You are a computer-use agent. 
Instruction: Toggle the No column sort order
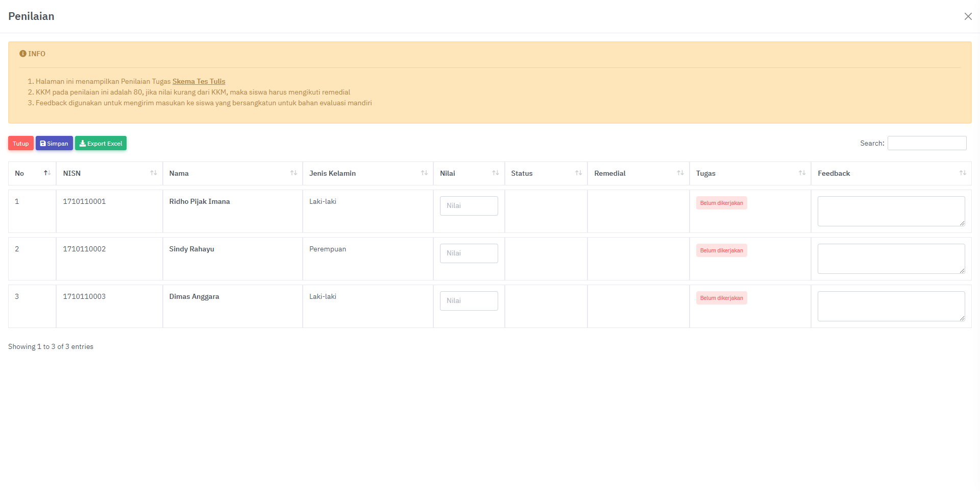pyautogui.click(x=47, y=173)
